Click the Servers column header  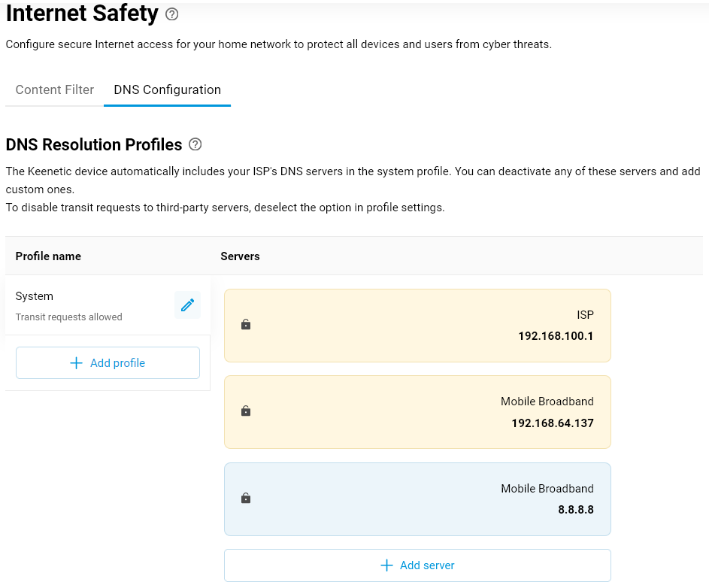[x=240, y=256]
